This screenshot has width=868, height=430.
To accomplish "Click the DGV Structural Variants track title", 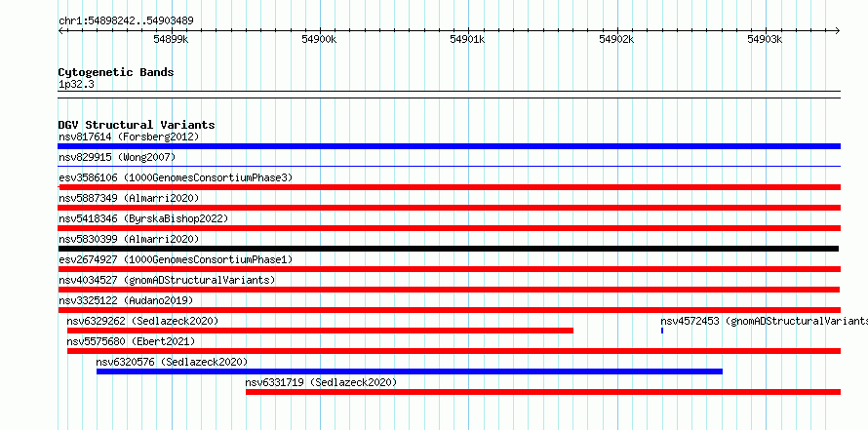I will pos(137,125).
